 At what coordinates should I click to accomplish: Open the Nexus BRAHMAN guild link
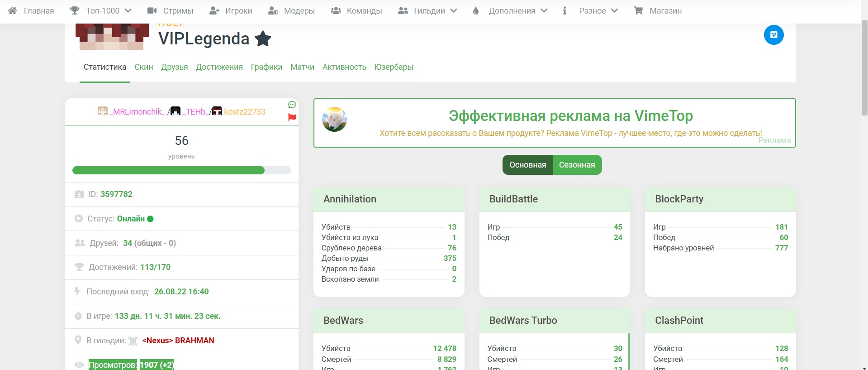tap(178, 341)
